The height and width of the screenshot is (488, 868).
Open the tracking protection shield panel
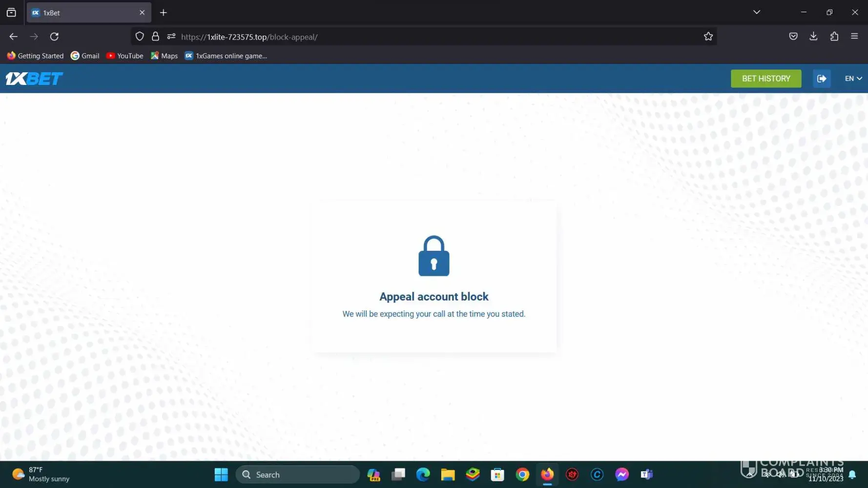tap(140, 37)
